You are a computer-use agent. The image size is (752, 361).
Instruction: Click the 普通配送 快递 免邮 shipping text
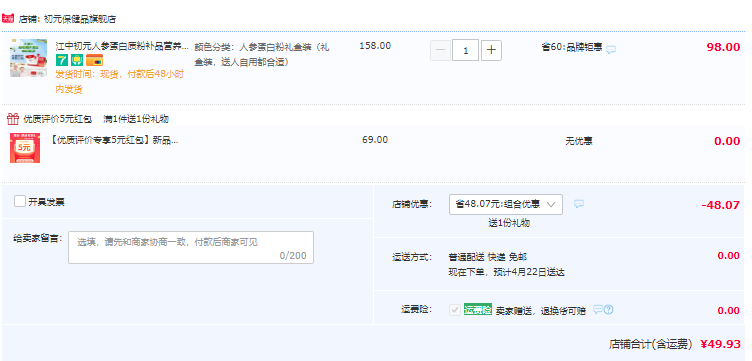pos(488,257)
